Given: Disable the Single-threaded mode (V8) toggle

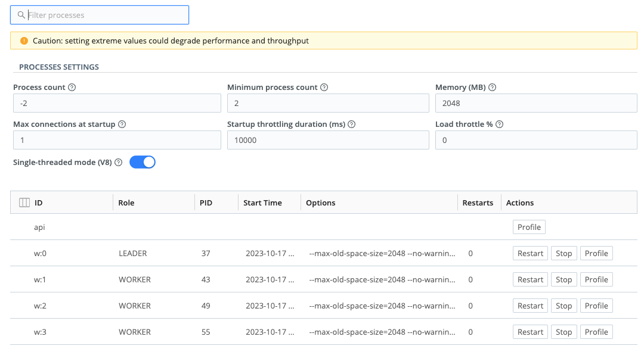Looking at the screenshot, I should [142, 161].
